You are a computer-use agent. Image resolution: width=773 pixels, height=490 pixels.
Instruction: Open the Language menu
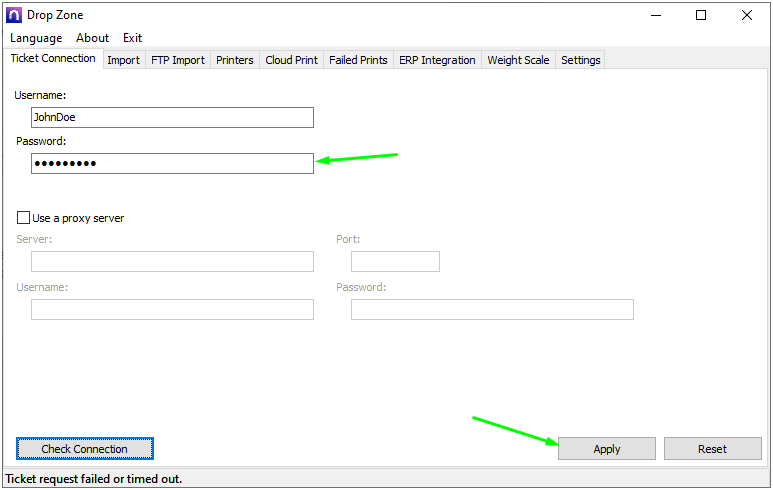[36, 38]
